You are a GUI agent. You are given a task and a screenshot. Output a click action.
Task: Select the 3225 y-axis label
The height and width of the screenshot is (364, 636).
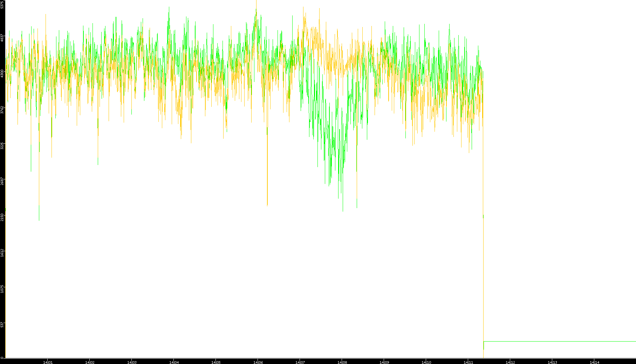tap(2, 146)
